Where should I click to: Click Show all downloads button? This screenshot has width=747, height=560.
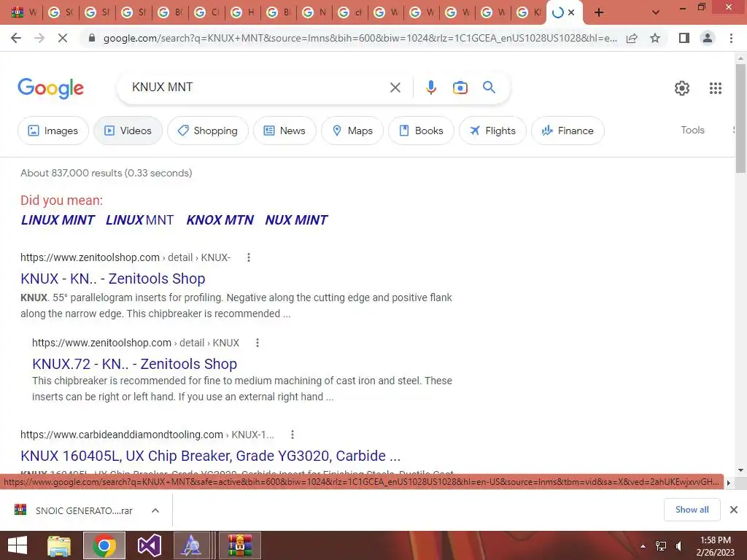click(692, 510)
